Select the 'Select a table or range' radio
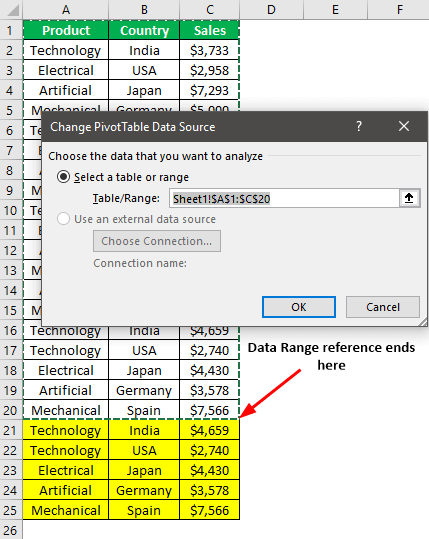Screen dimensions: 429x539 (x=64, y=177)
